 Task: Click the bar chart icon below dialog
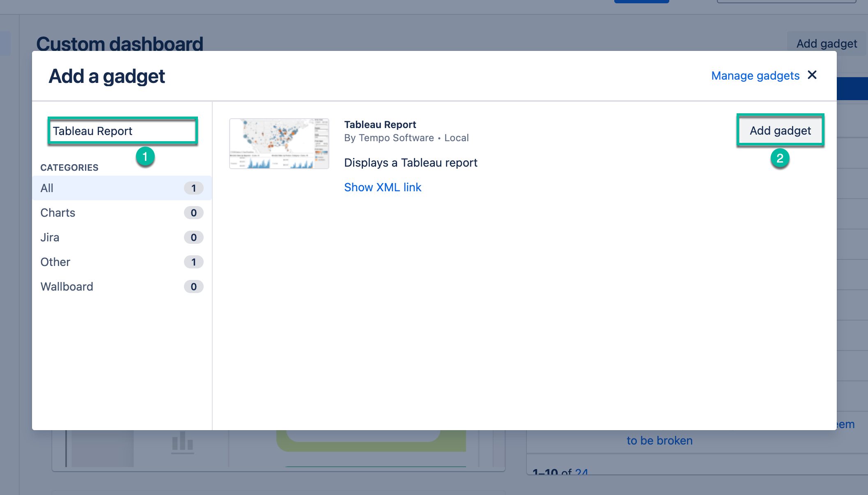click(182, 443)
